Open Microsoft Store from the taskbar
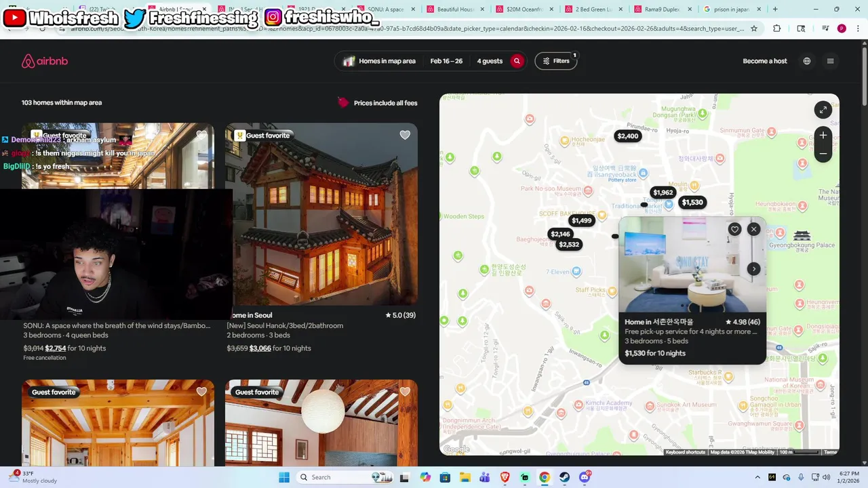Screen dimensions: 868x488 point(445,477)
